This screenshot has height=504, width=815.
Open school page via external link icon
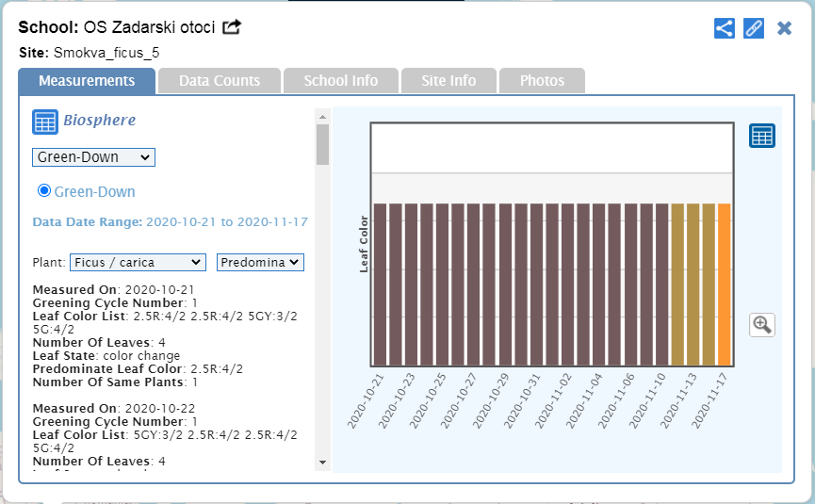pyautogui.click(x=232, y=27)
